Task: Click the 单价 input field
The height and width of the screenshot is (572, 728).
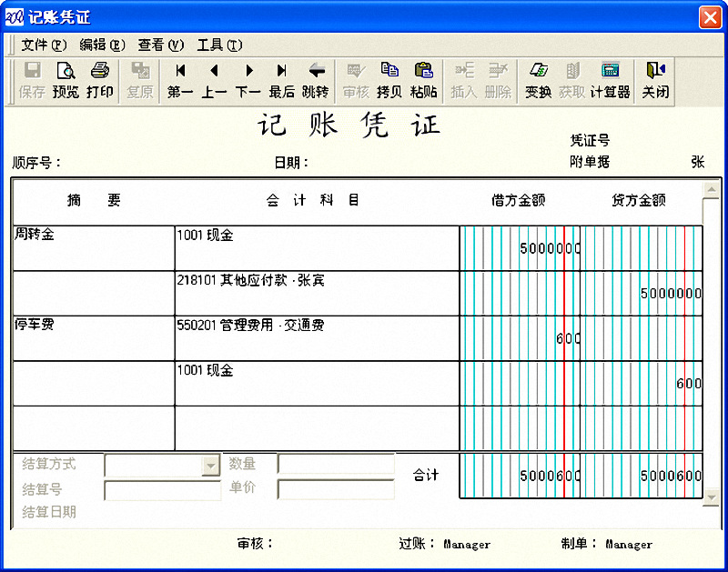Action: tap(336, 489)
